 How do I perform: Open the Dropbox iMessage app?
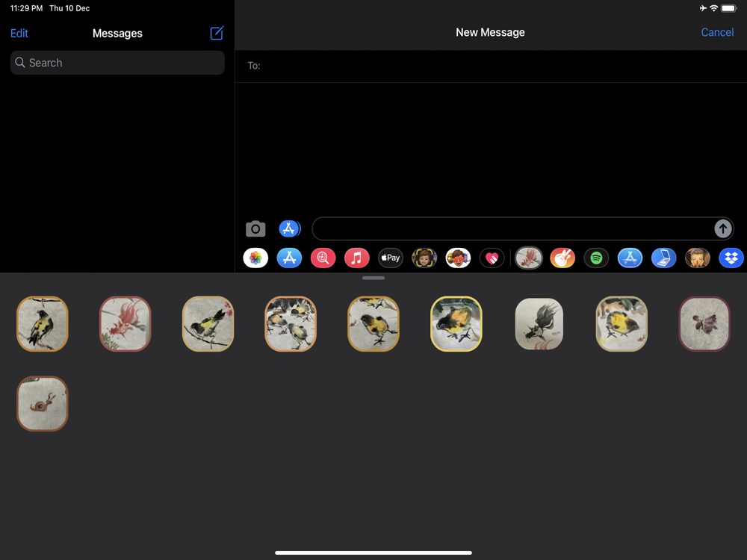click(731, 258)
